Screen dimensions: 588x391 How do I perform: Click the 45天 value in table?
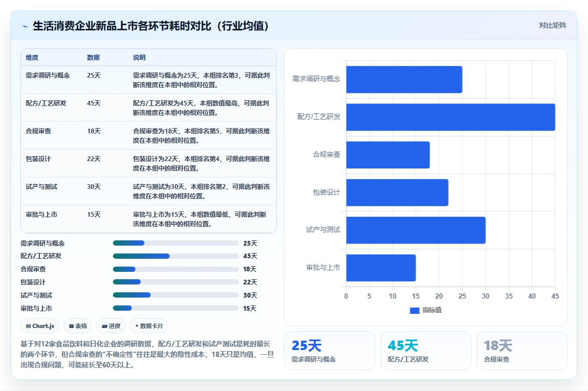click(94, 103)
